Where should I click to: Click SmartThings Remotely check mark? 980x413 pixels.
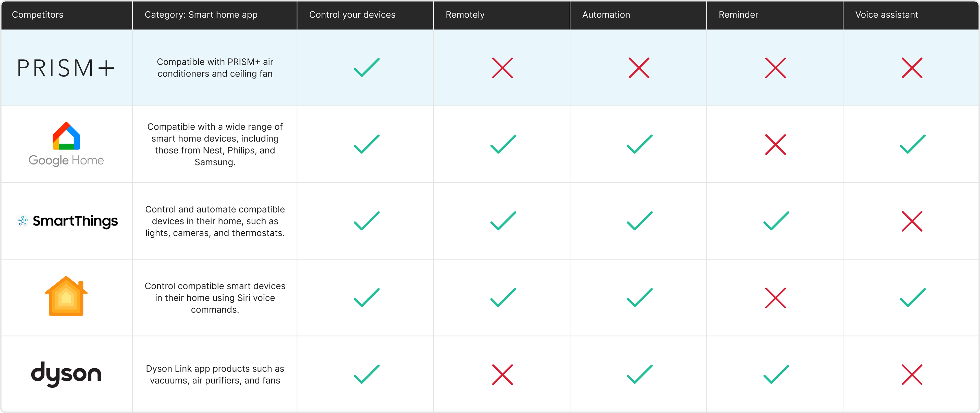[x=503, y=221]
